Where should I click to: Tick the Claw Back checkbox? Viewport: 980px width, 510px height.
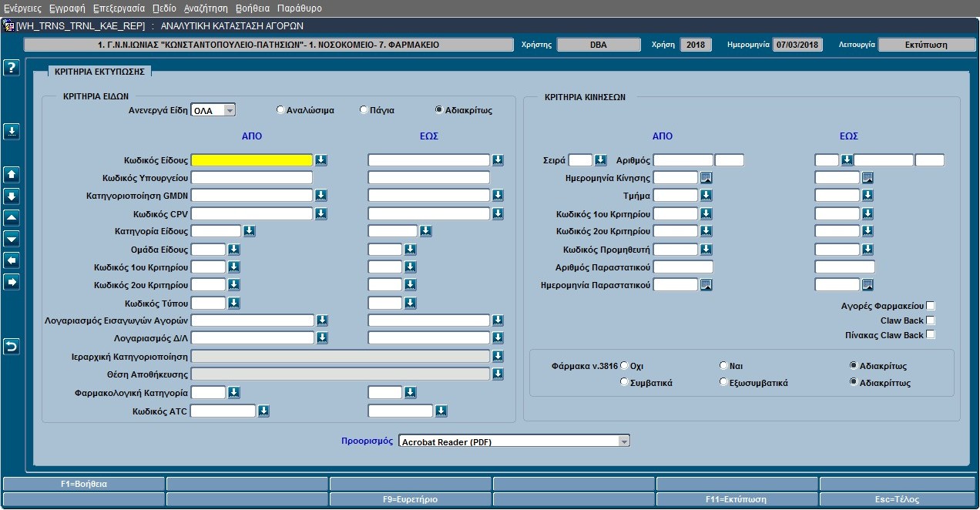(x=931, y=320)
